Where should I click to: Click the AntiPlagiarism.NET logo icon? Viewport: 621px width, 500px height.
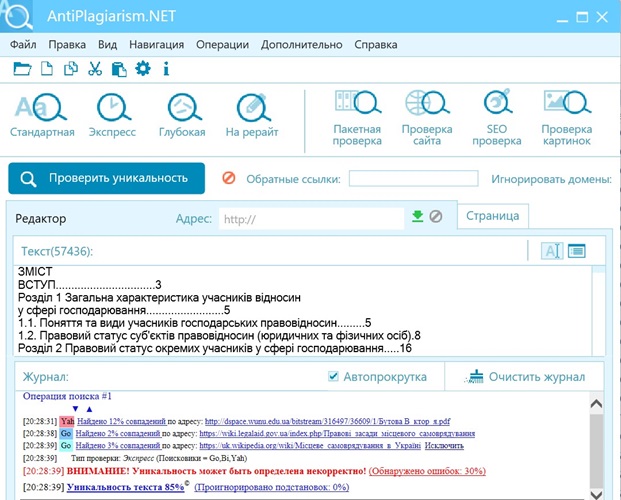tap(17, 16)
